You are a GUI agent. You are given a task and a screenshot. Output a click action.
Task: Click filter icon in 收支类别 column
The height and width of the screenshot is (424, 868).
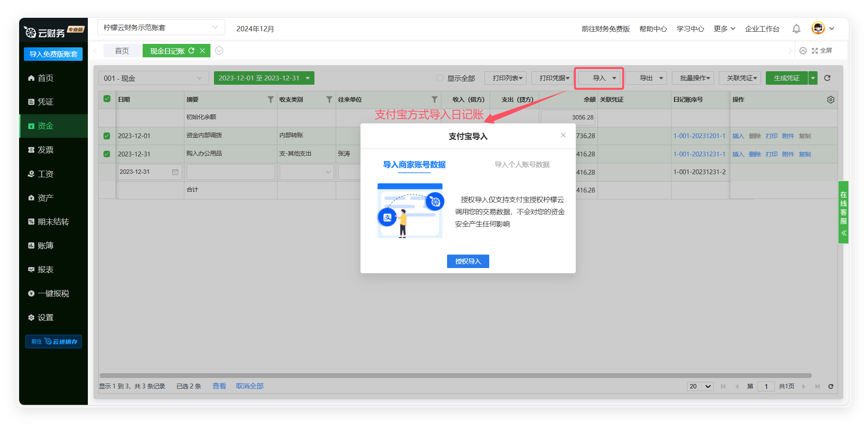click(x=329, y=99)
